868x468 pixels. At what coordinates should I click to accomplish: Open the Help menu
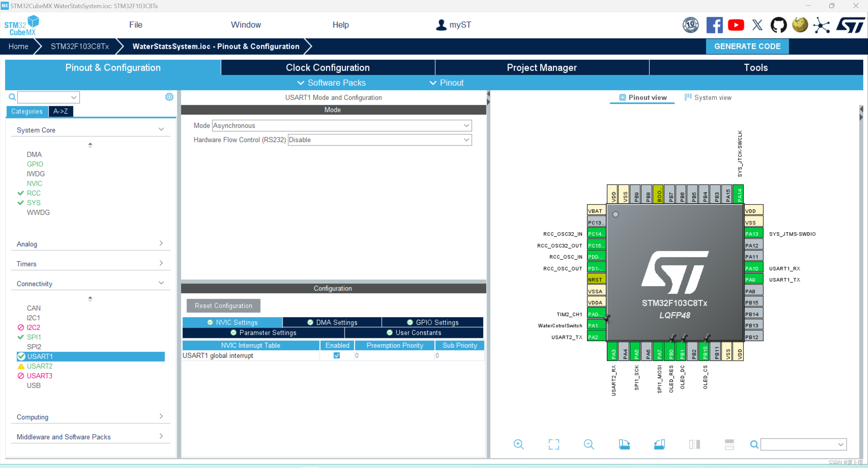(x=340, y=25)
